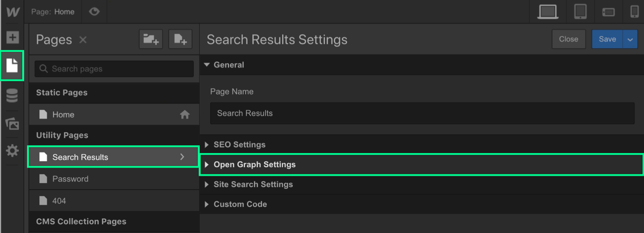The image size is (644, 233).
Task: Create a new folder in Pages
Action: (x=151, y=39)
